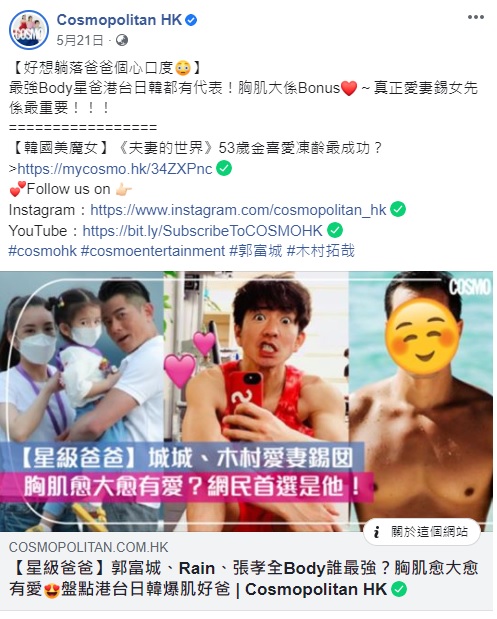
Task: Open the 【星級爸爸】 article headline
Action: [243, 579]
